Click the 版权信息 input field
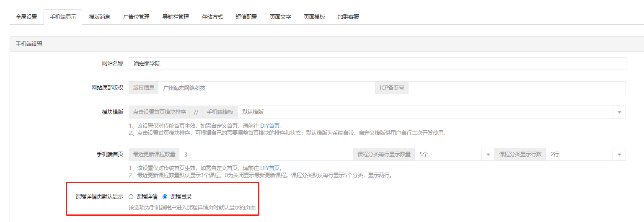Image resolution: width=644 pixels, height=222 pixels. click(267, 88)
